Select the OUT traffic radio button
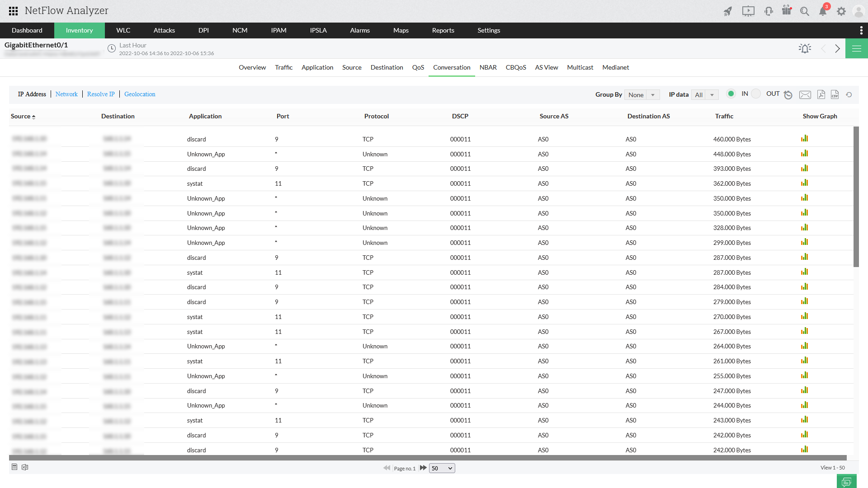Image resolution: width=868 pixels, height=488 pixels. (x=756, y=94)
